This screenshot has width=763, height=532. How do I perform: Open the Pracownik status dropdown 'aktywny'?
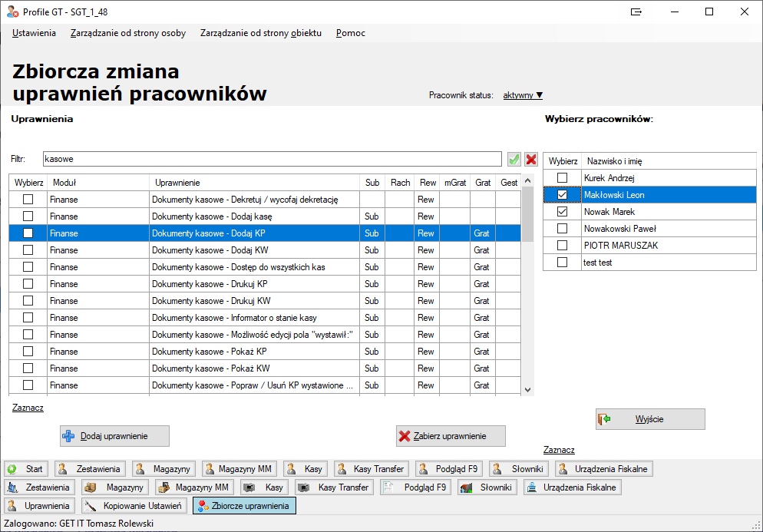523,95
